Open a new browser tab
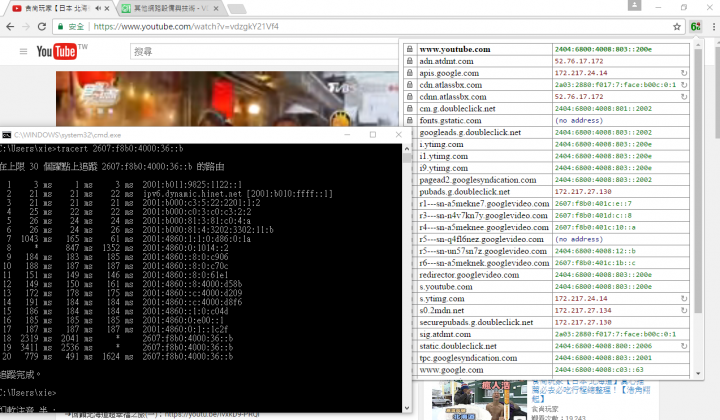 point(236,8)
